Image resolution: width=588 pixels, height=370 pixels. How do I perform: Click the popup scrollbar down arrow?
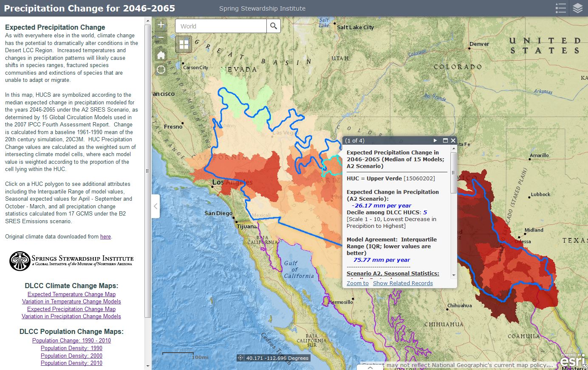click(x=453, y=275)
